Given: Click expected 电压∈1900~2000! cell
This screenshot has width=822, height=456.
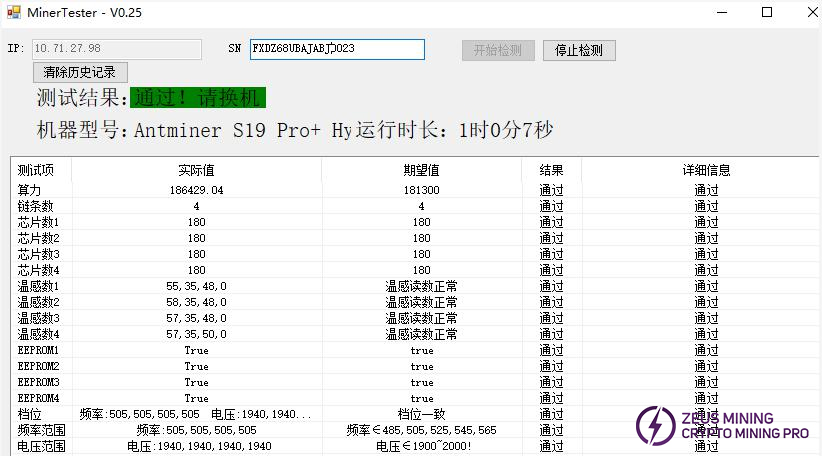Looking at the screenshot, I should 424,447.
